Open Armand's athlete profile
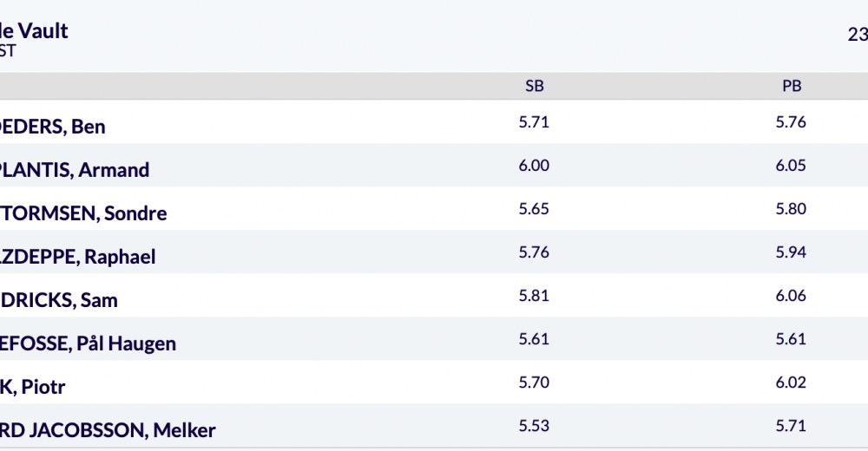The width and height of the screenshot is (868, 451). [75, 170]
